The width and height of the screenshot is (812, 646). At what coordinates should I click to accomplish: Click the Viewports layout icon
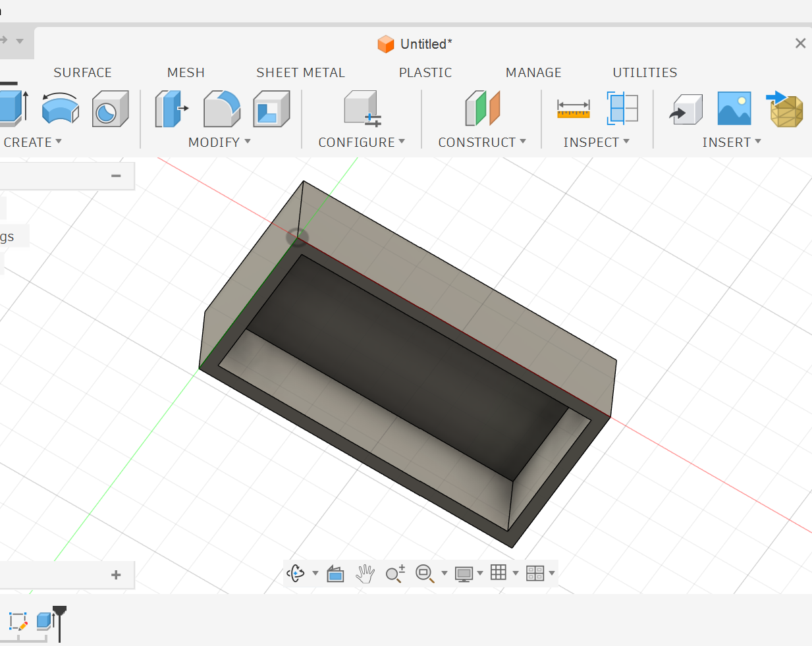[535, 574]
